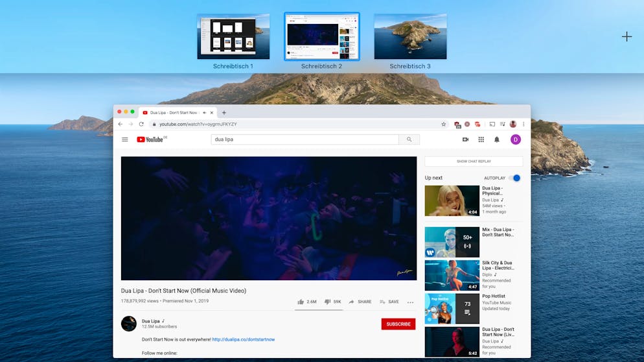Image resolution: width=644 pixels, height=362 pixels.
Task: Open the notifications bell
Action: [x=496, y=139]
